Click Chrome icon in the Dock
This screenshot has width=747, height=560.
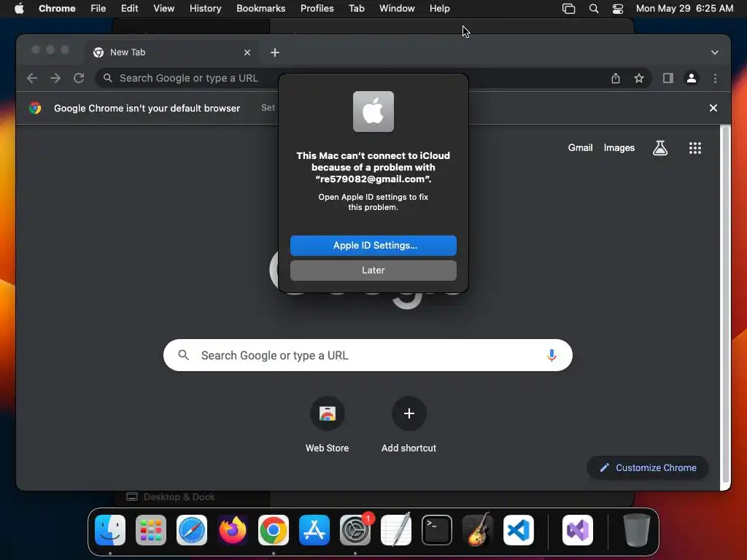(x=274, y=530)
